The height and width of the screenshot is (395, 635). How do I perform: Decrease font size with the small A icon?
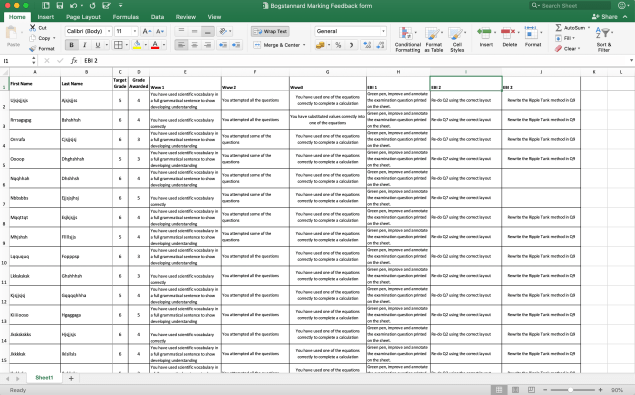point(160,31)
